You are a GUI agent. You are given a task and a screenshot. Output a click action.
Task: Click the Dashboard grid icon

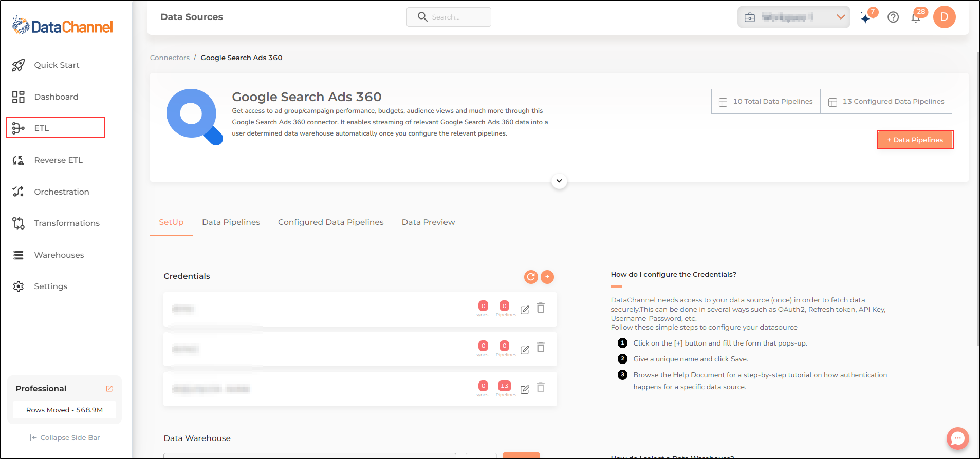(19, 97)
